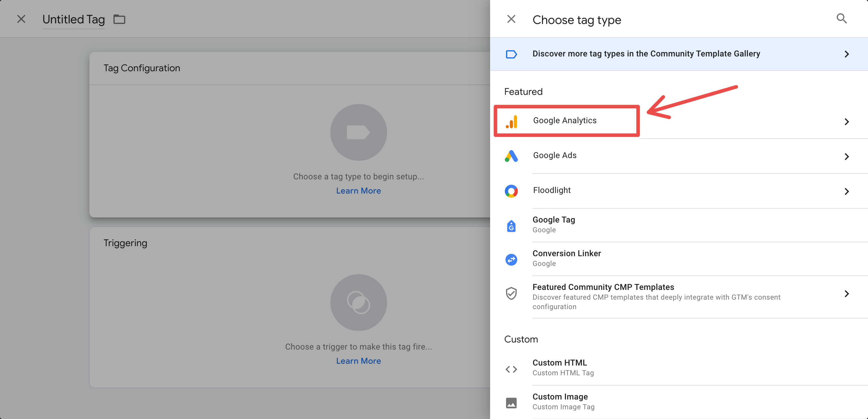Expand Floodlight chevron arrow
Viewport: 868px width, 419px height.
[x=847, y=191]
